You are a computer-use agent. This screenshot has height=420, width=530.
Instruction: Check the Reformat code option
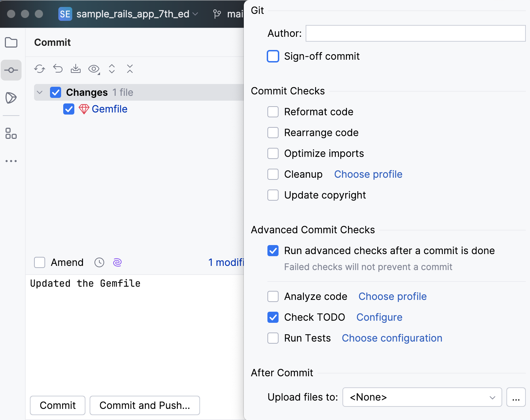(x=273, y=112)
